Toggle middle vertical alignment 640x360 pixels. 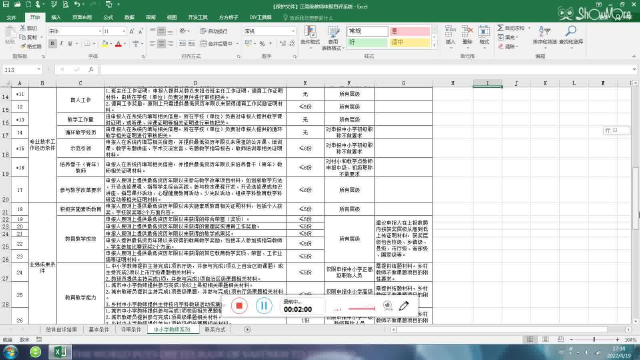point(161,31)
